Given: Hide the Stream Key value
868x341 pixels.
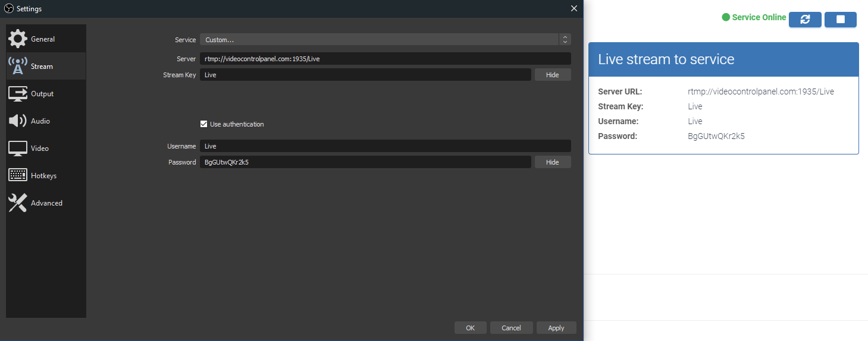Looking at the screenshot, I should 552,75.
